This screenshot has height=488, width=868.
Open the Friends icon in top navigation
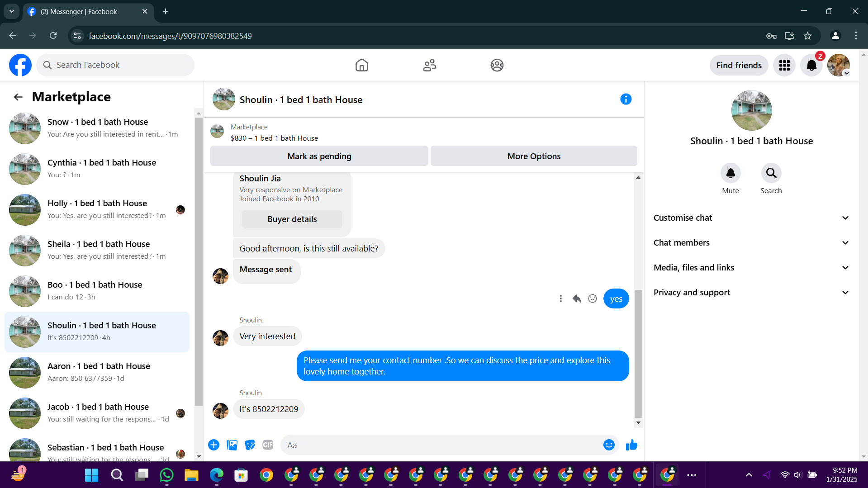pyautogui.click(x=430, y=65)
